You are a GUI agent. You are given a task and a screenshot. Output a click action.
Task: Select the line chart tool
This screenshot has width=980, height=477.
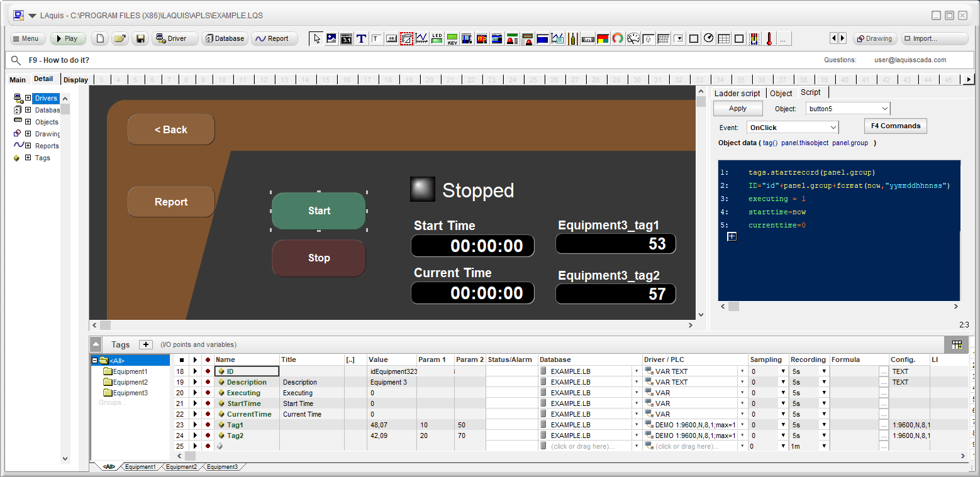(x=421, y=38)
